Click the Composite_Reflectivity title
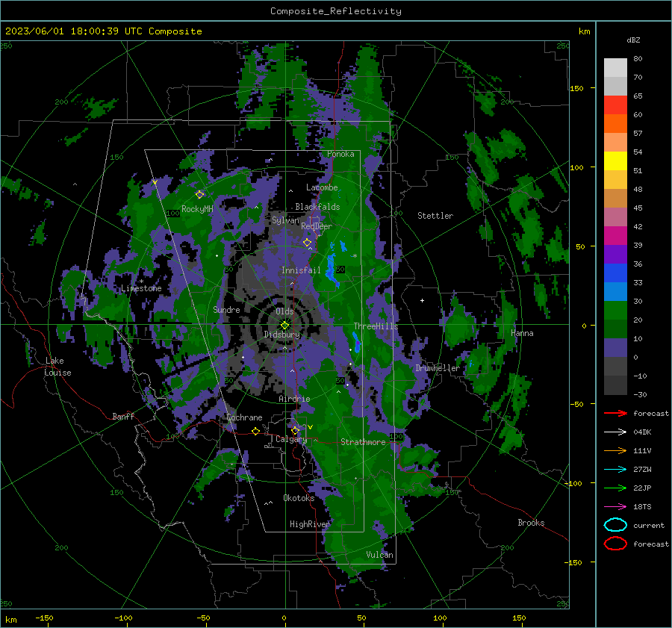The width and height of the screenshot is (672, 628). (x=336, y=11)
